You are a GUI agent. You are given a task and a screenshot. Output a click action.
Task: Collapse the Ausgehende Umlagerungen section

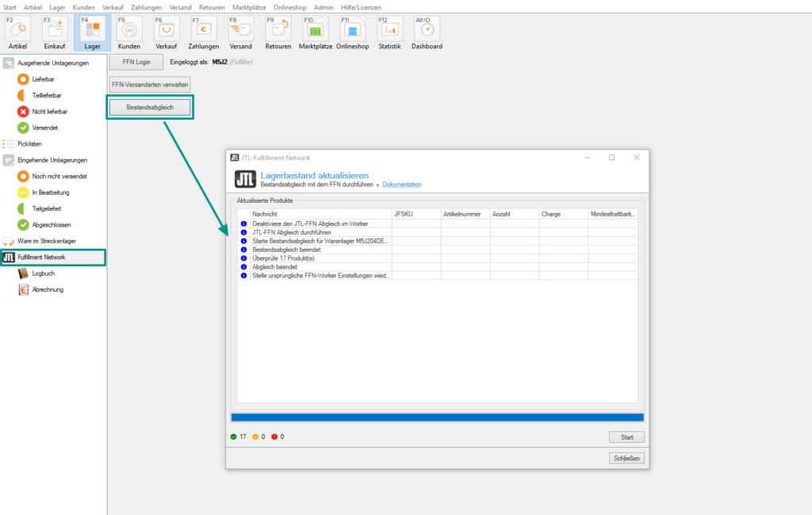point(52,63)
